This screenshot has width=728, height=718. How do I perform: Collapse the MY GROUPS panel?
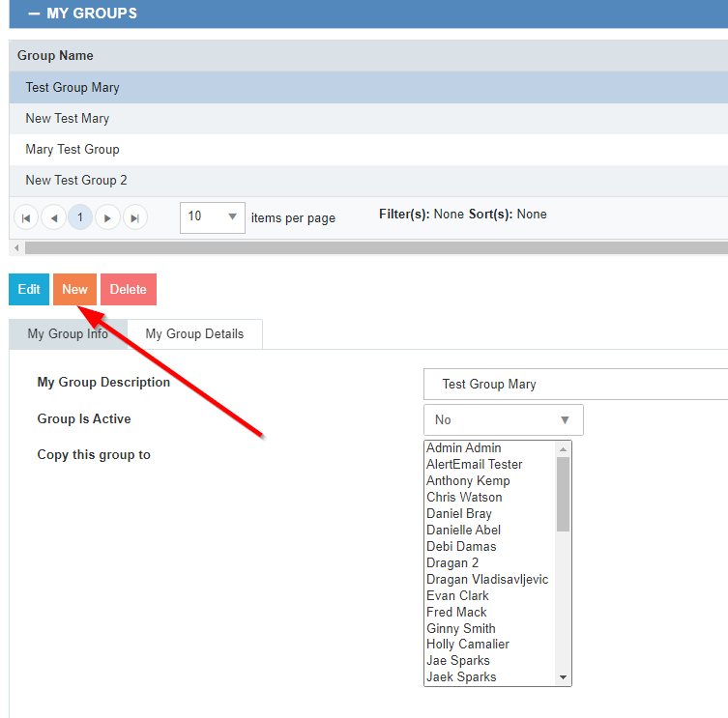click(34, 14)
